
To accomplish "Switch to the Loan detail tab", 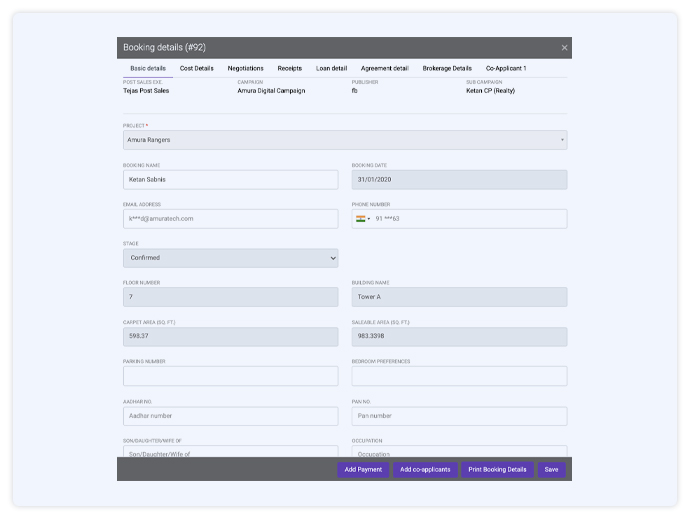I will point(331,69).
